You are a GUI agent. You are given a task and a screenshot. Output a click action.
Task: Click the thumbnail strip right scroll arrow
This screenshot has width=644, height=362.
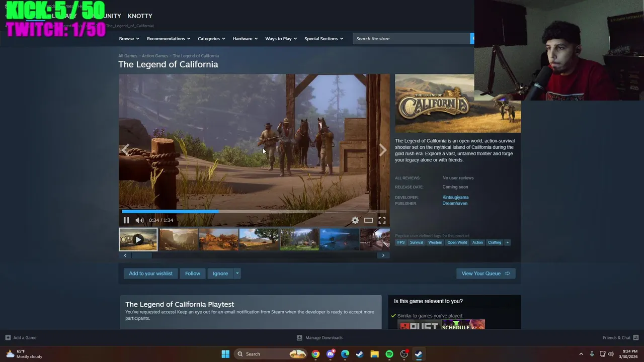coord(383,255)
